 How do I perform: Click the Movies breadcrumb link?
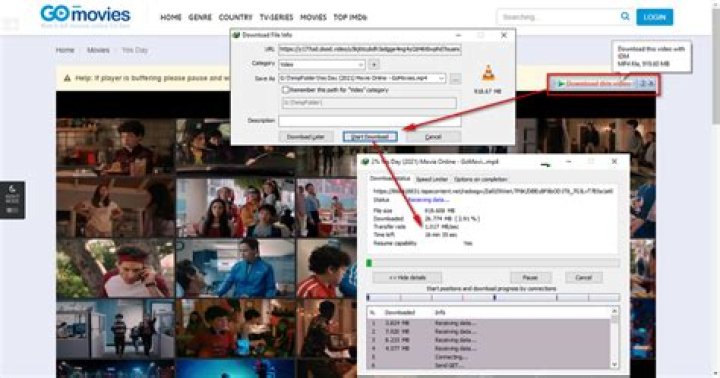(x=98, y=50)
